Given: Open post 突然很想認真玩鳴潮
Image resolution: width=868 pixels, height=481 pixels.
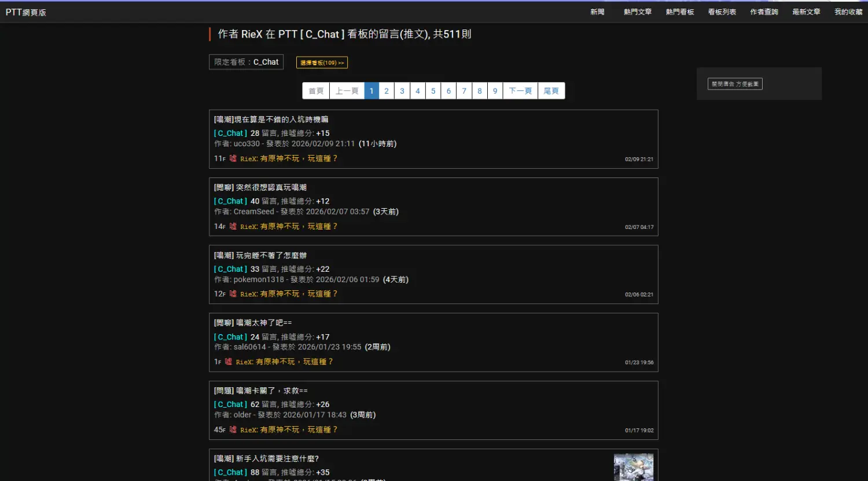Looking at the screenshot, I should [260, 187].
